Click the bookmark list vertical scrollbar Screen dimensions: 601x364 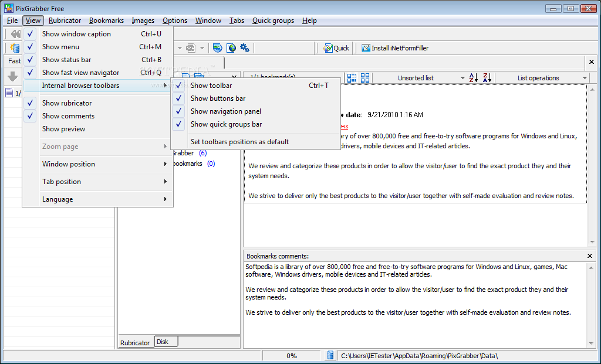(x=592, y=166)
